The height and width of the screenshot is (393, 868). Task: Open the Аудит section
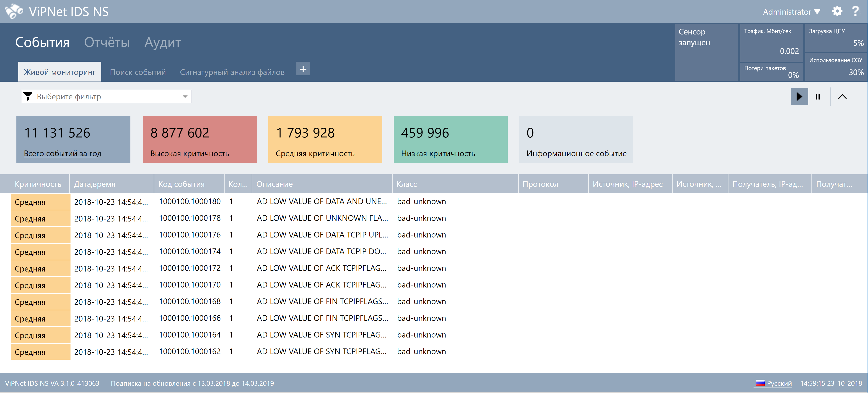click(x=162, y=42)
